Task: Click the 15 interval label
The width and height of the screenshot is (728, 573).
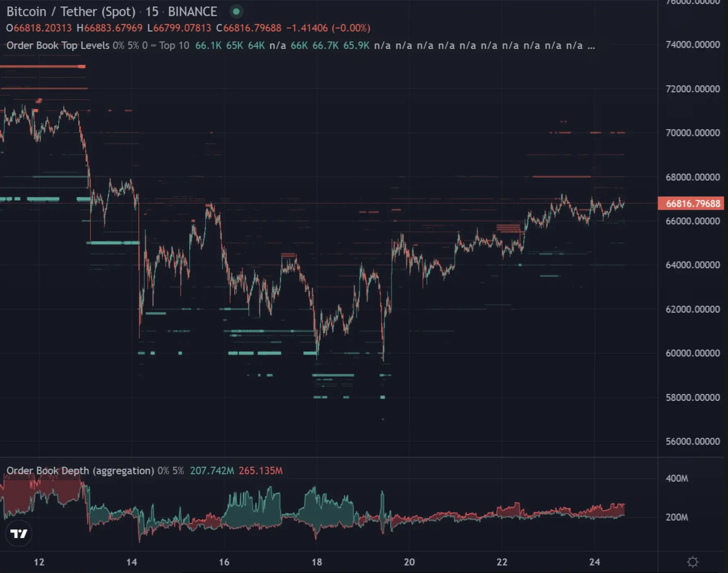Action: pyautogui.click(x=152, y=11)
